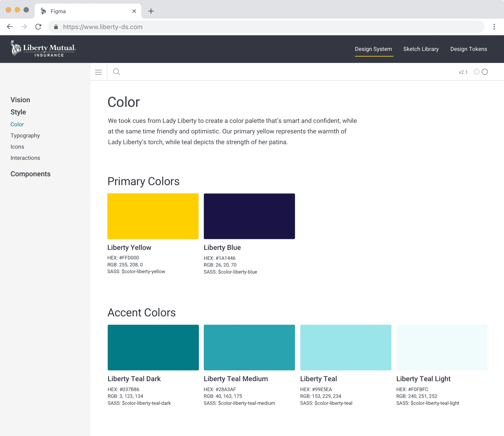The height and width of the screenshot is (436, 504).
Task: Click the Liberty Mutual logo
Action: point(43,49)
